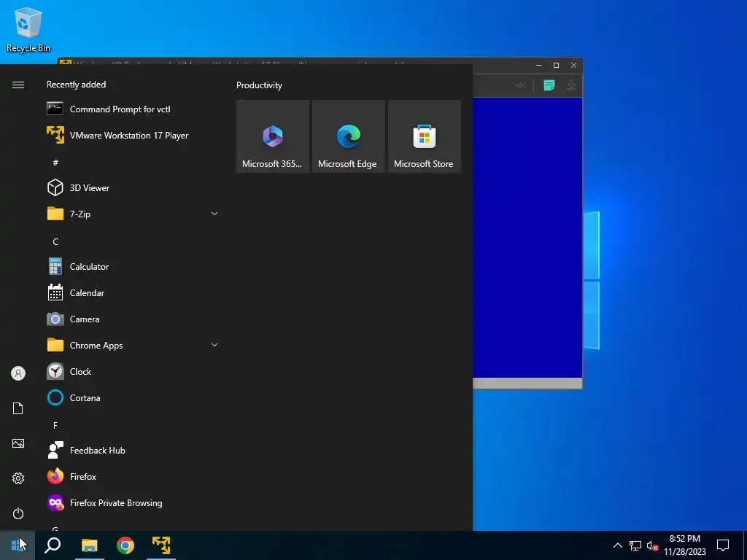Open the Microsoft Edge tile

348,136
